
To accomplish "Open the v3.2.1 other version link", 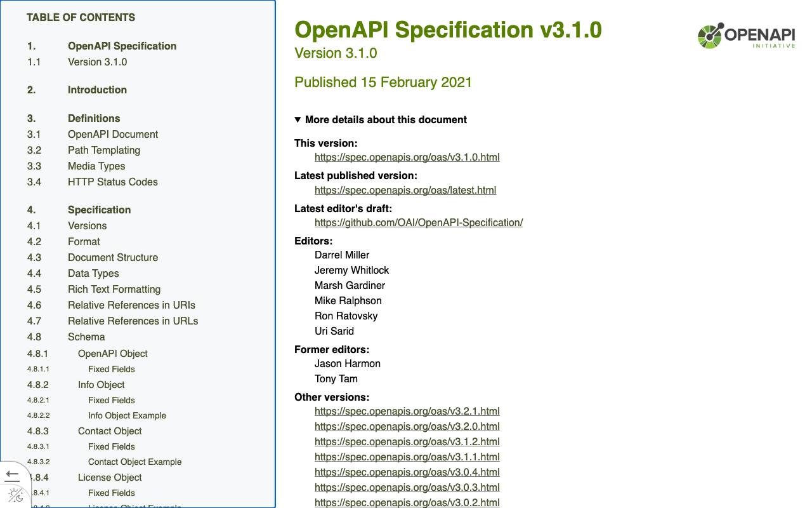I will (x=407, y=411).
